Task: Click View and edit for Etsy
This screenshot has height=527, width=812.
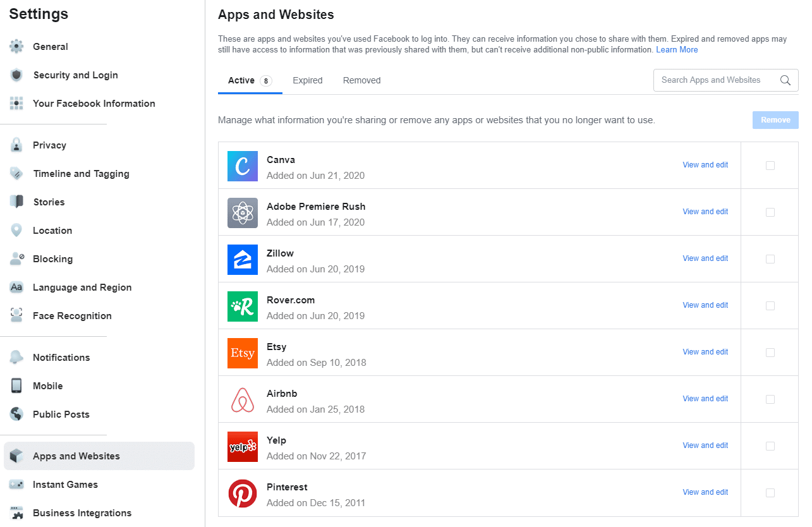Action: 705,352
